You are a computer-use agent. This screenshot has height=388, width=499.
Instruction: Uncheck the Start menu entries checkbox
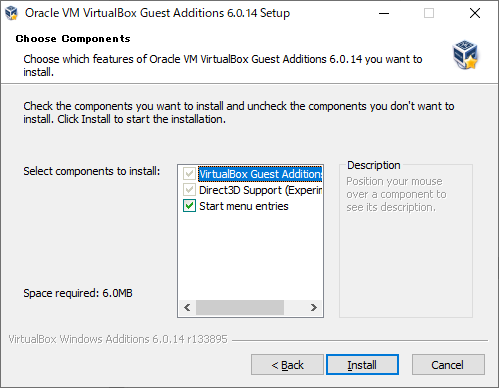[x=189, y=206]
